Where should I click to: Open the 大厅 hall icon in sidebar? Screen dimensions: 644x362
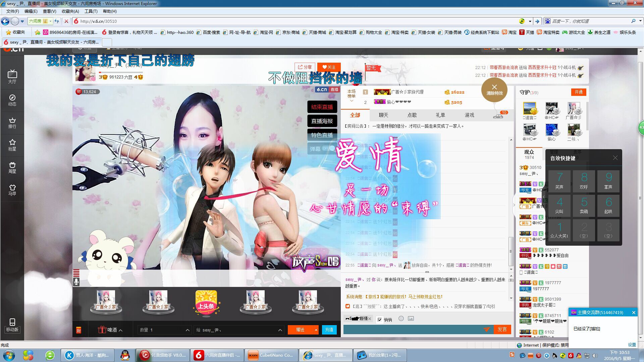(12, 76)
